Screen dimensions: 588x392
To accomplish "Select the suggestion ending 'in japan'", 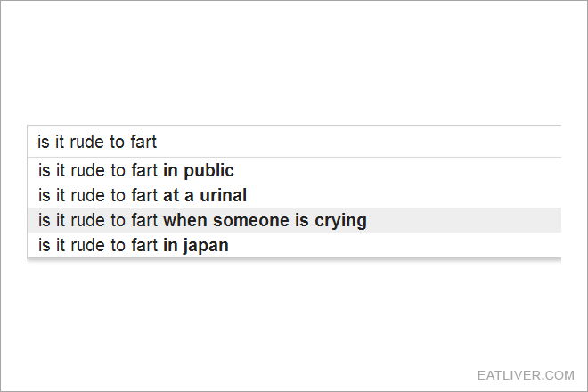I will pyautogui.click(x=294, y=245).
